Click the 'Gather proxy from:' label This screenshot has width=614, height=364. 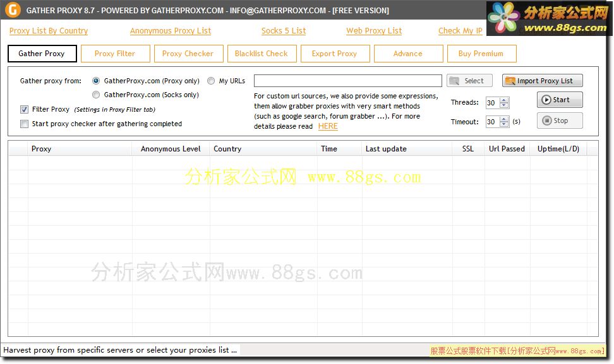click(x=51, y=81)
